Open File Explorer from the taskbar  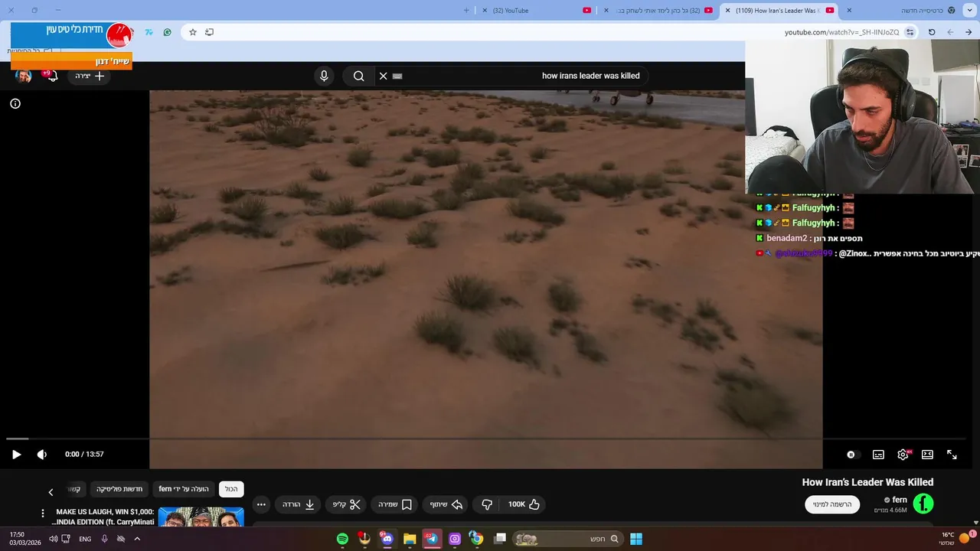410,539
